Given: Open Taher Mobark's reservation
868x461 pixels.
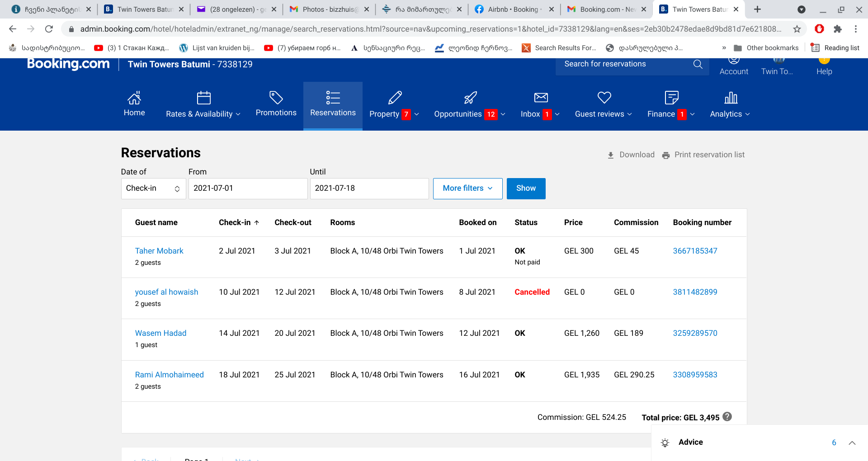Looking at the screenshot, I should (159, 251).
